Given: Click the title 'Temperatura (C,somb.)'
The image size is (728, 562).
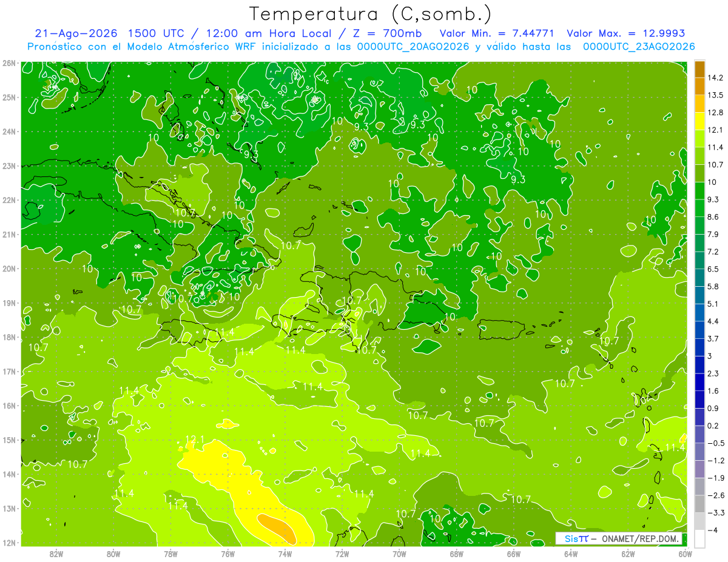Looking at the screenshot, I should coord(371,15).
